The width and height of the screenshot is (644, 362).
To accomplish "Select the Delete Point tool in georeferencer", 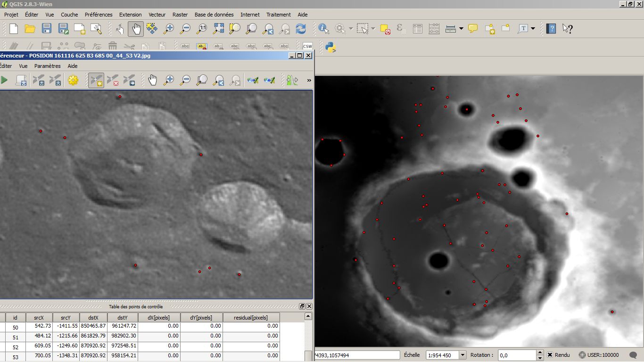I will (113, 80).
